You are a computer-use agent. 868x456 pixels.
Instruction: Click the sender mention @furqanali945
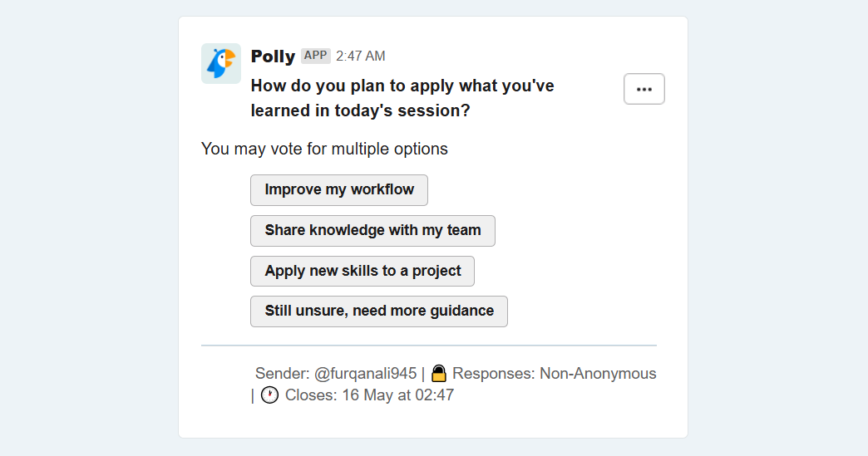(365, 374)
